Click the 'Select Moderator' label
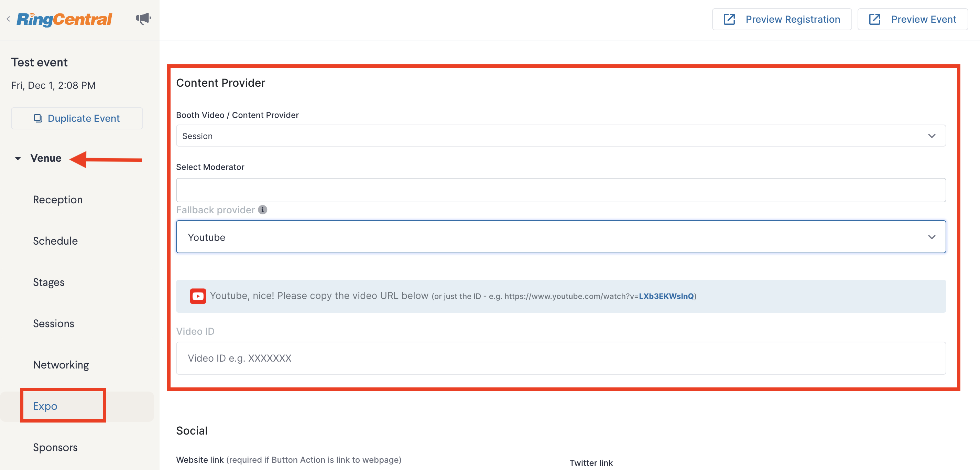The height and width of the screenshot is (470, 980). click(210, 167)
